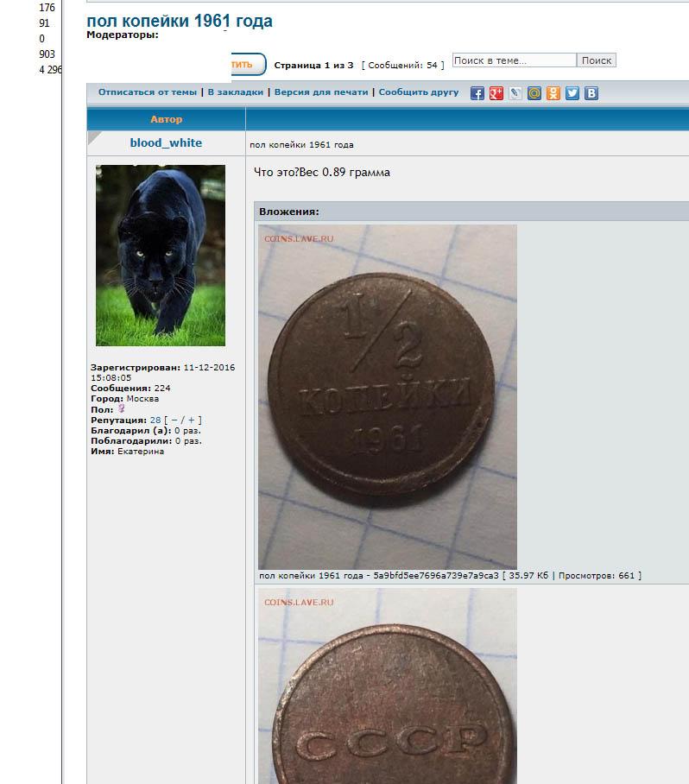
Task: Click the 'Модераторы:' label
Action: 123,35
